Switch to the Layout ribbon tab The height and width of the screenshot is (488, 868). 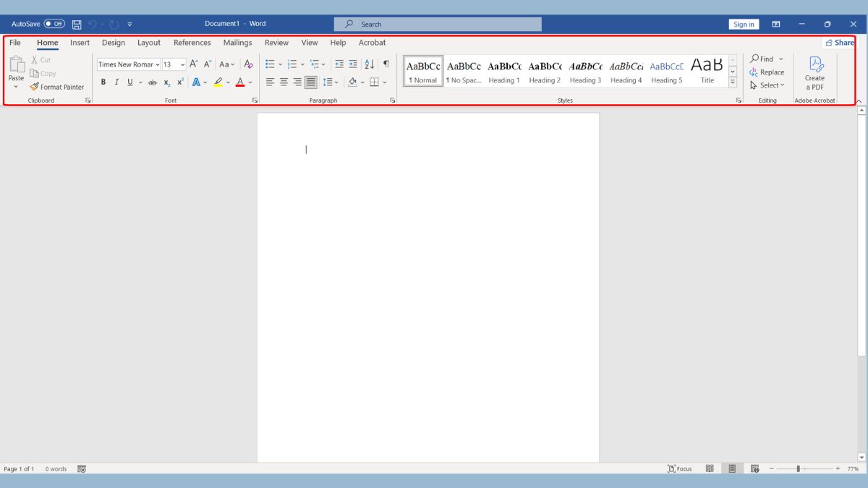click(149, 43)
